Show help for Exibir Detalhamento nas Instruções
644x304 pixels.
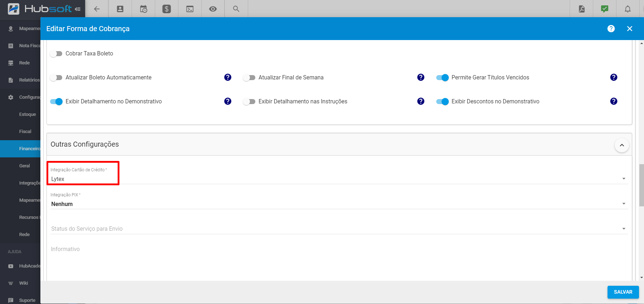tap(421, 101)
